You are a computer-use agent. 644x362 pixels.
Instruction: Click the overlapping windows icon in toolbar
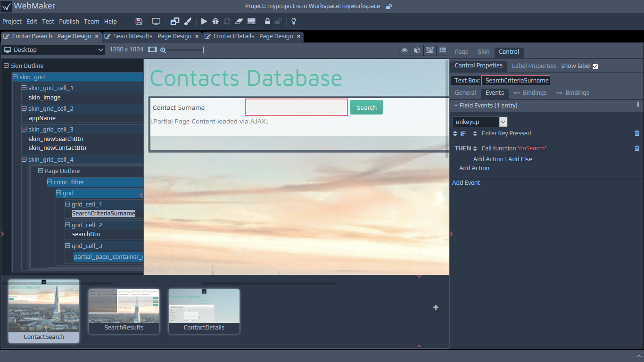(x=175, y=21)
